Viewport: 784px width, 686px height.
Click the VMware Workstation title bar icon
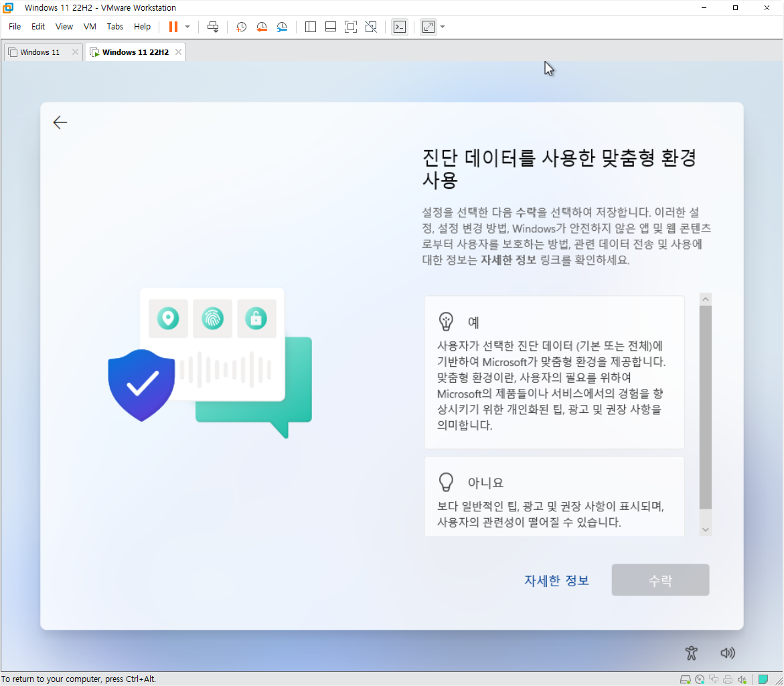(9, 7)
